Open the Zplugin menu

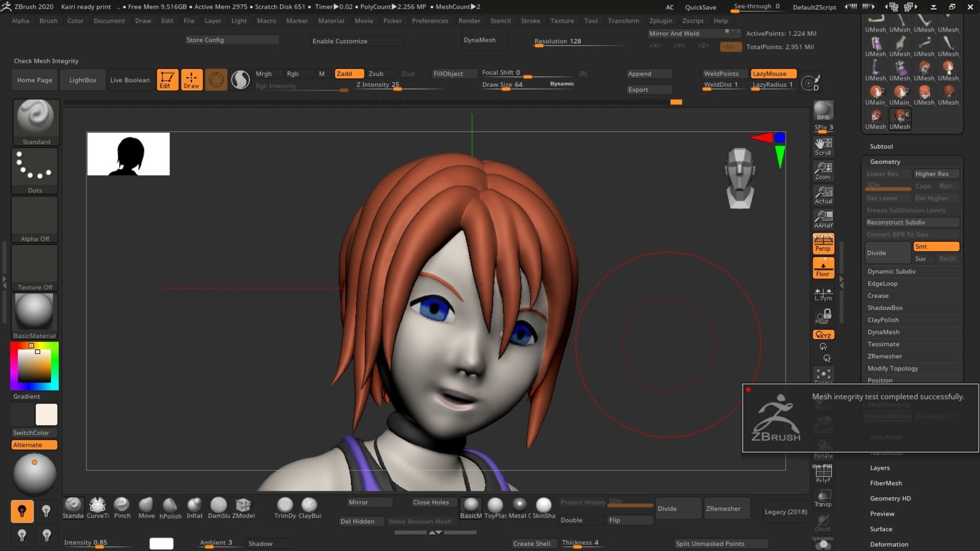coord(660,21)
